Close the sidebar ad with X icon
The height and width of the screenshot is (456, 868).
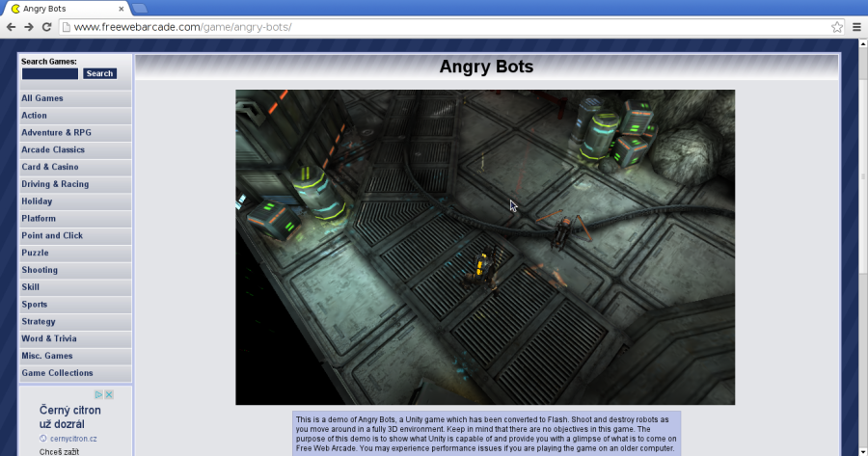(109, 394)
